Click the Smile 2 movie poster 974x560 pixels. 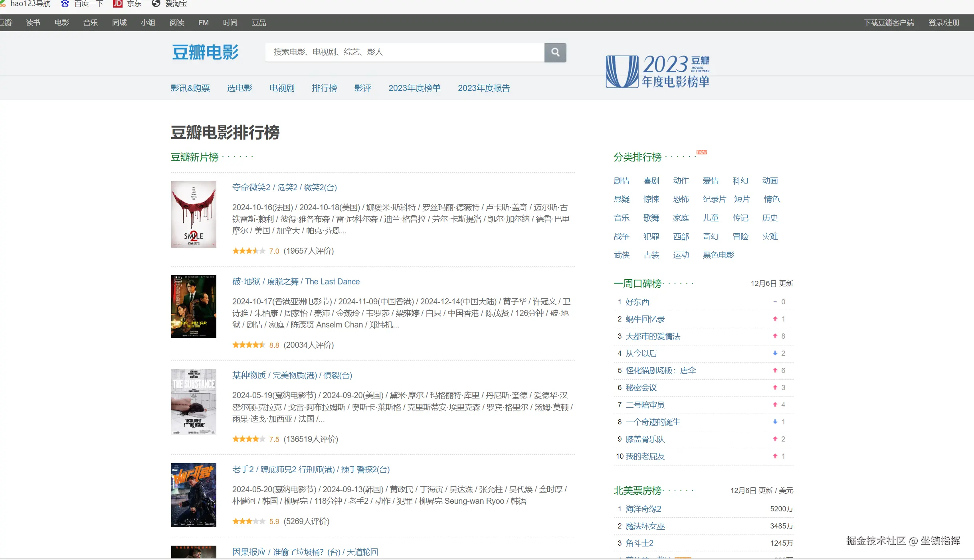194,214
